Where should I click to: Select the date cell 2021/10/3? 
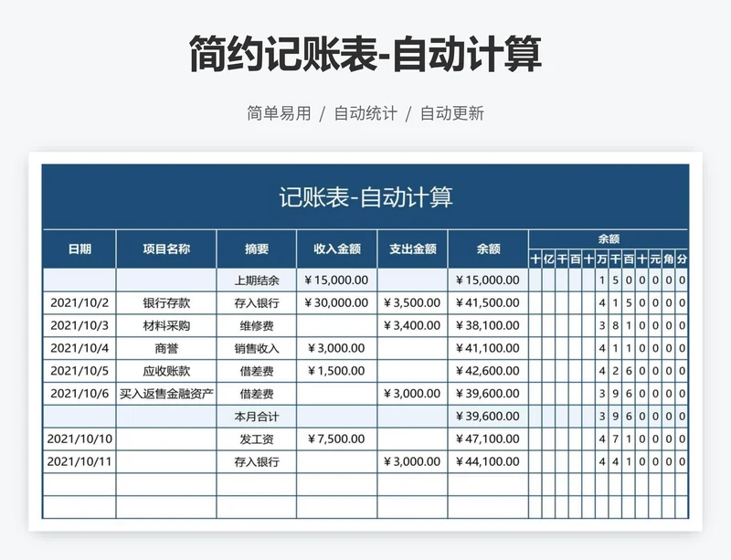tap(79, 325)
